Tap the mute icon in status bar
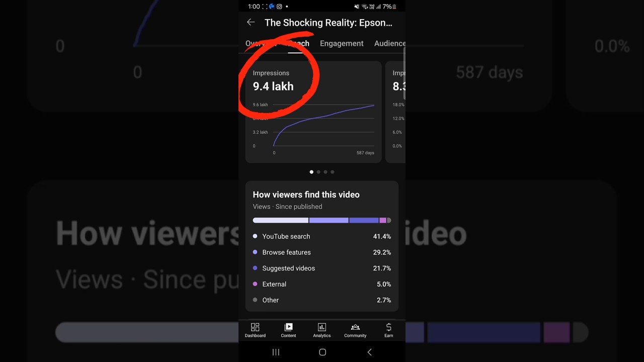Screen dimensions: 644x362 click(357, 7)
